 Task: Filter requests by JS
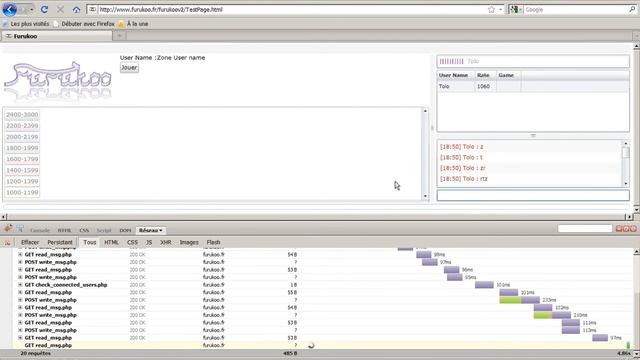click(x=149, y=242)
